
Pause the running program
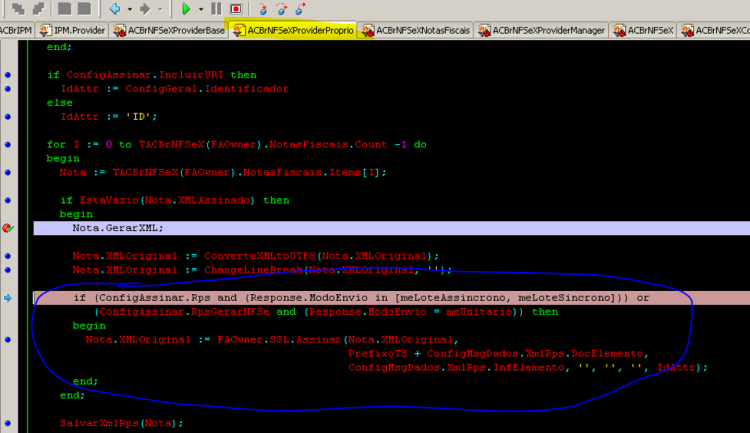pos(216,9)
